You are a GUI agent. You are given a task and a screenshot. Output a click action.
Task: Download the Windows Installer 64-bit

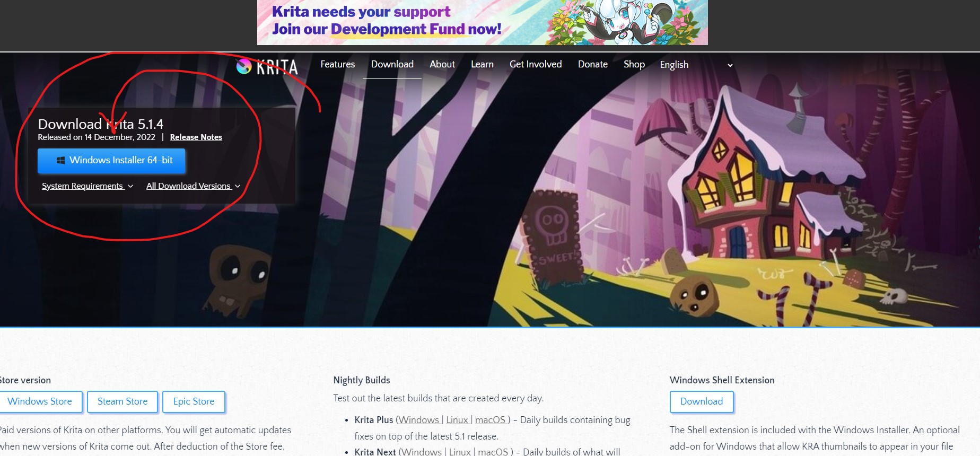(111, 161)
